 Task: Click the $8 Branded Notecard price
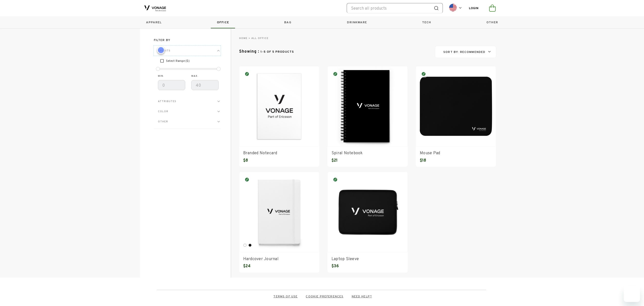245,160
